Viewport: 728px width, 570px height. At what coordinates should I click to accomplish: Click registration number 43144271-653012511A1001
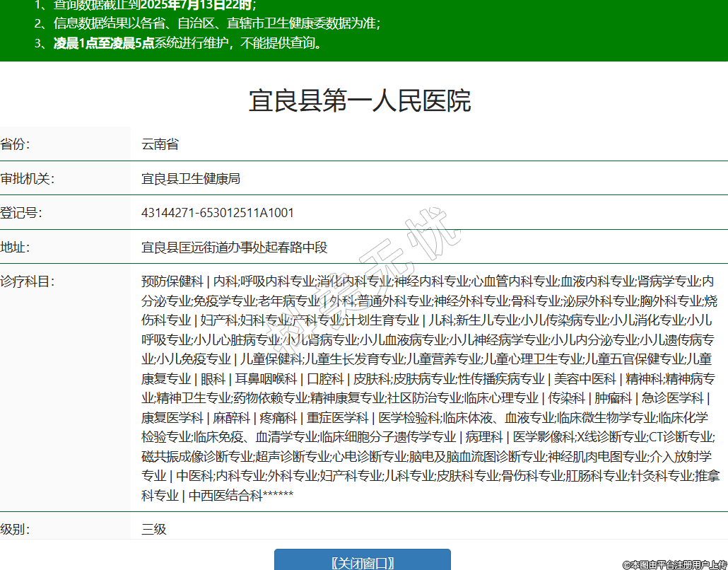pos(218,213)
